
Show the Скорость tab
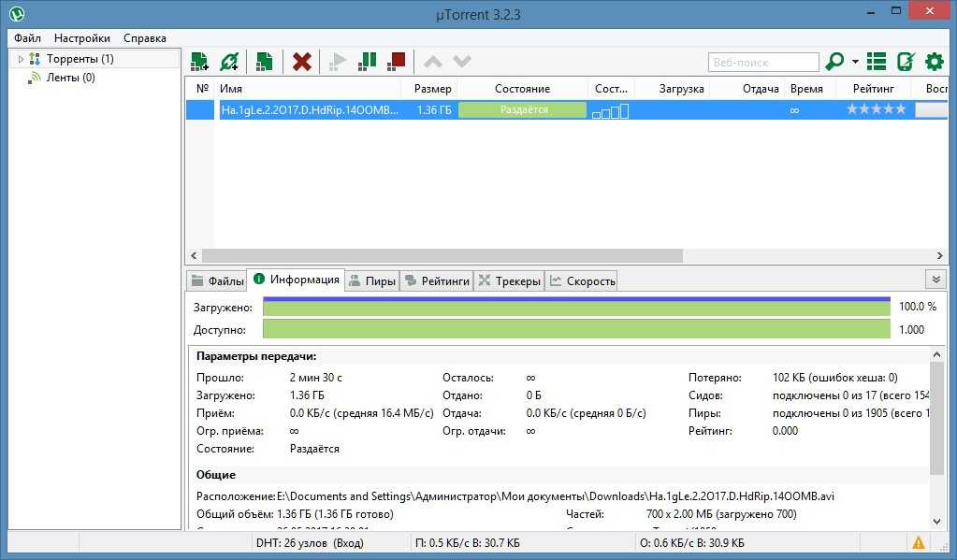click(581, 280)
